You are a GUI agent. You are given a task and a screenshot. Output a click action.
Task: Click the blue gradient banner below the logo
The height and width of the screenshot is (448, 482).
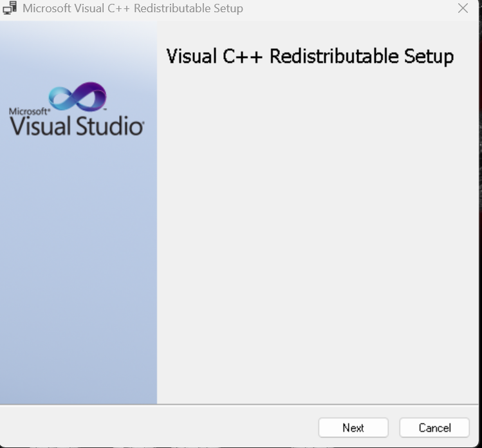click(79, 270)
